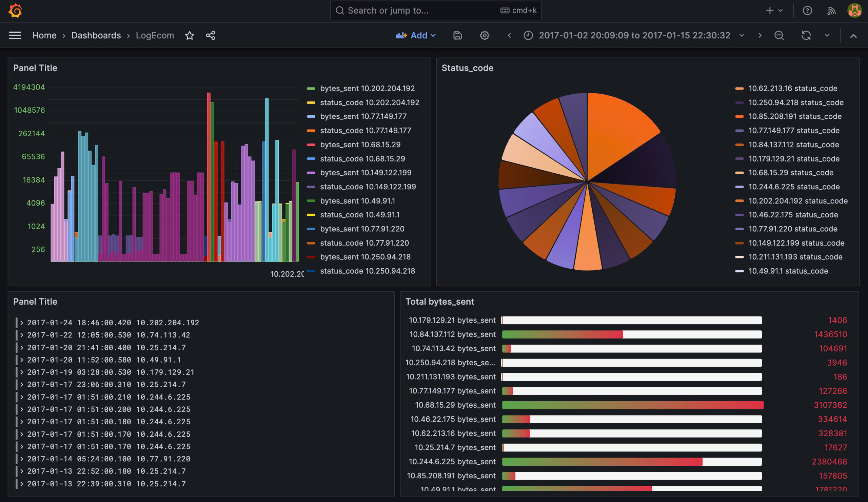Share the dashboard via share icon

coord(211,35)
